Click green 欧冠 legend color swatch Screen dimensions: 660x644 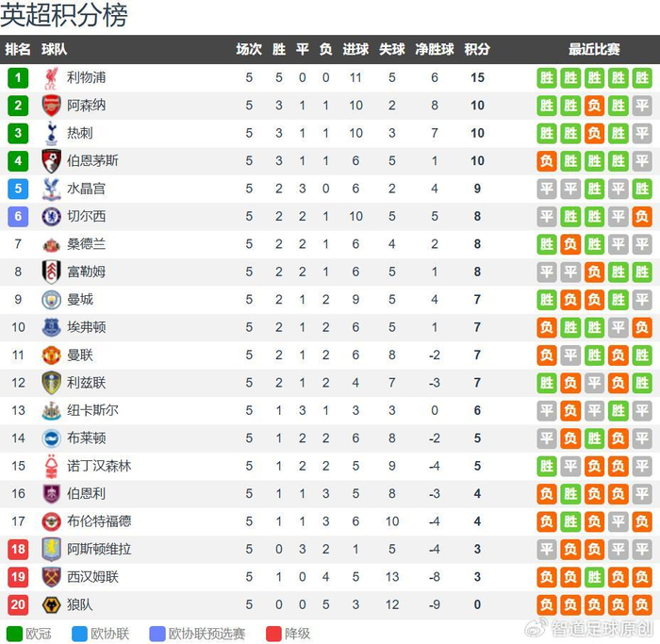pos(14,634)
